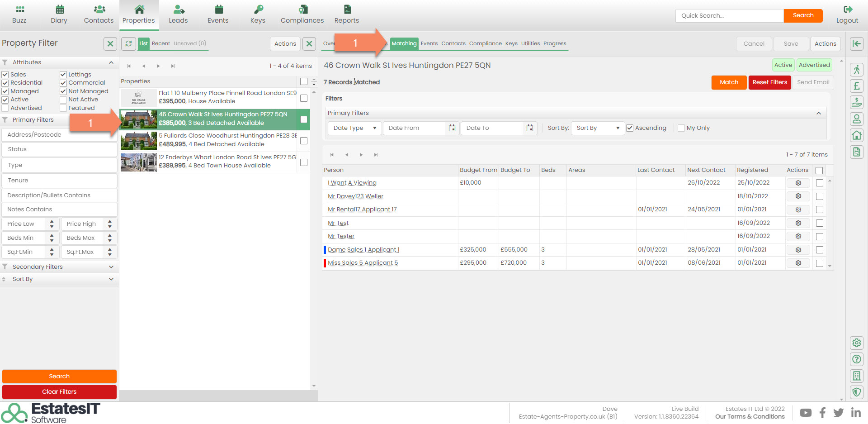Screen dimensions: 868x424
Task: Click the pound sign sidebar icon
Action: pyautogui.click(x=856, y=86)
